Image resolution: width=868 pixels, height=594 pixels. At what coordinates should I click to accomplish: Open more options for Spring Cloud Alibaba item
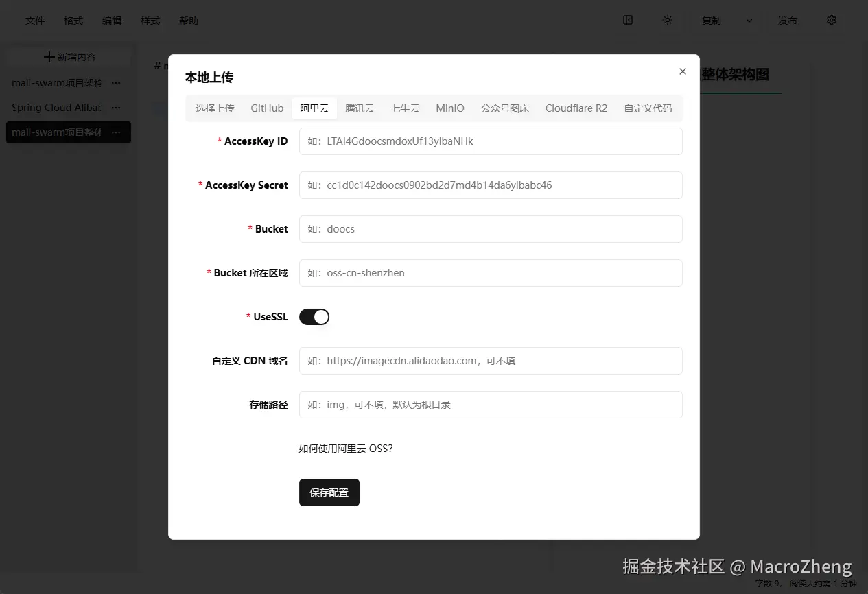[x=116, y=108]
